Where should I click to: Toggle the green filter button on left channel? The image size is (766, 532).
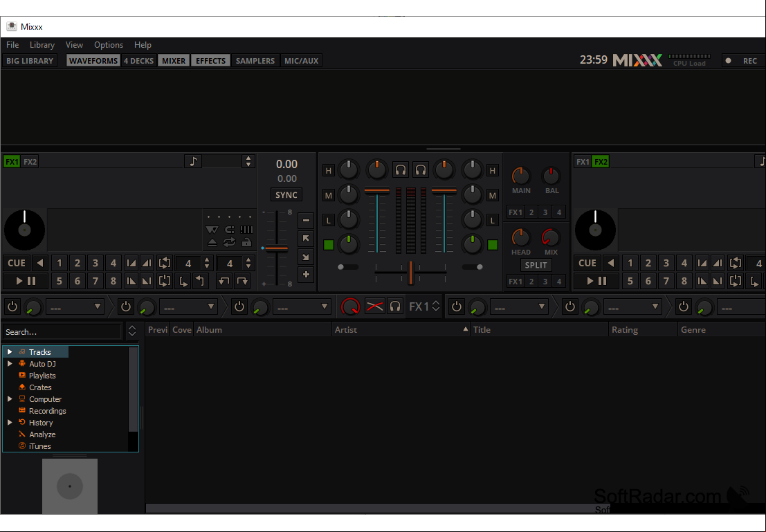(328, 245)
